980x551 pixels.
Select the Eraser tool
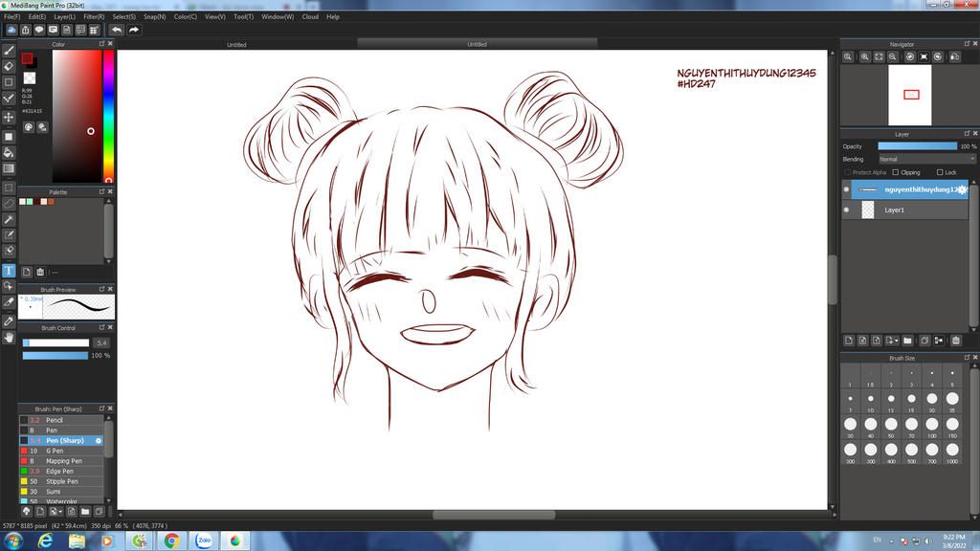click(9, 66)
